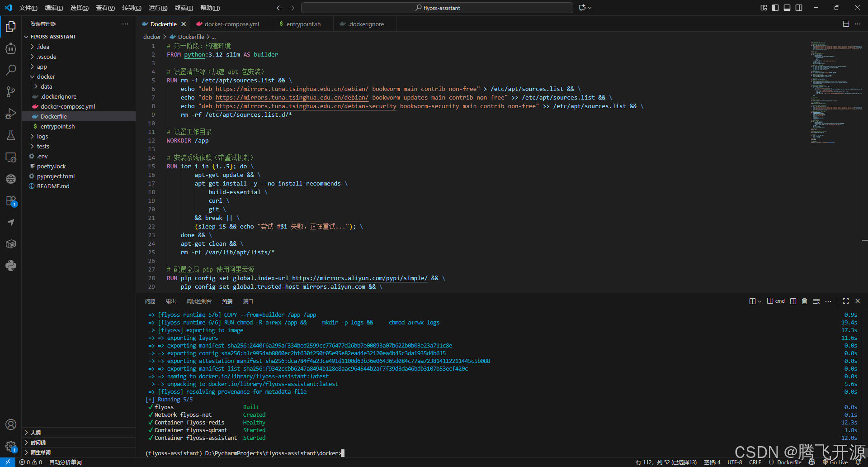Image resolution: width=868 pixels, height=467 pixels.
Task: Open the Copilot chat icon
Action: pos(582,8)
